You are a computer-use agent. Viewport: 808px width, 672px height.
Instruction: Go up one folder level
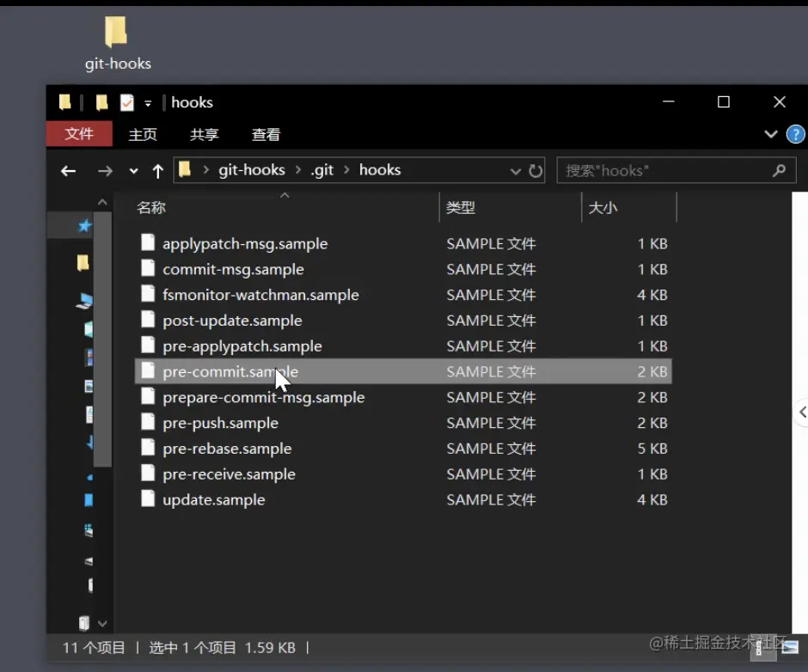coord(157,171)
